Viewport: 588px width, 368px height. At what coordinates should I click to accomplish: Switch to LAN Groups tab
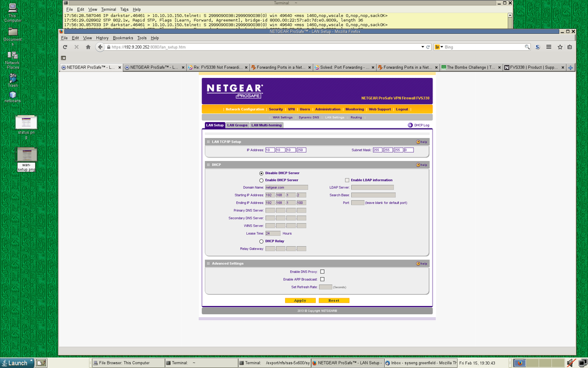(x=237, y=125)
